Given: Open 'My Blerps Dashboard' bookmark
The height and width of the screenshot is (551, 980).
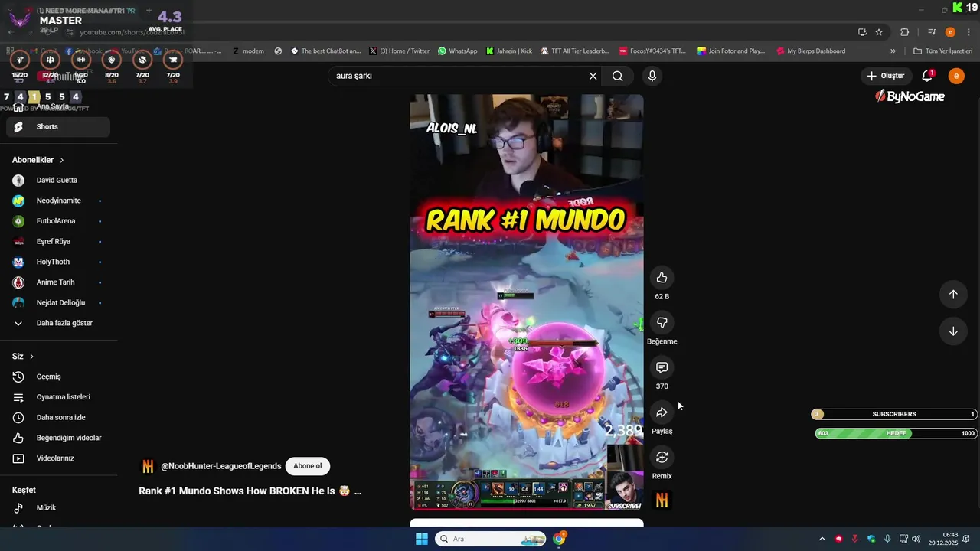Looking at the screenshot, I should (811, 51).
